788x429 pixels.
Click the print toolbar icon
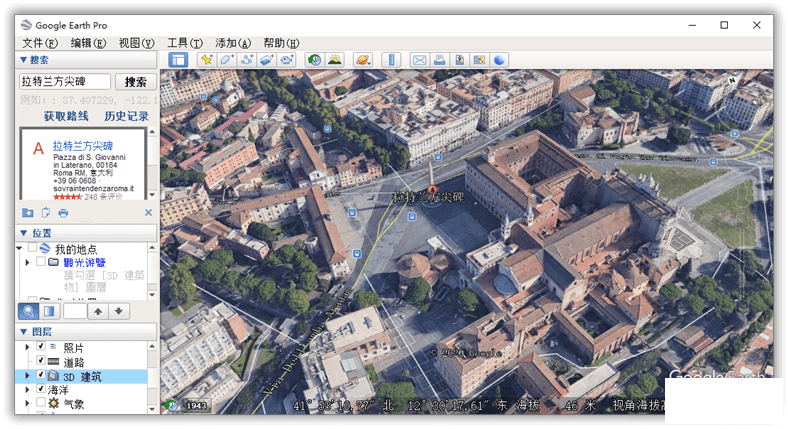439,60
